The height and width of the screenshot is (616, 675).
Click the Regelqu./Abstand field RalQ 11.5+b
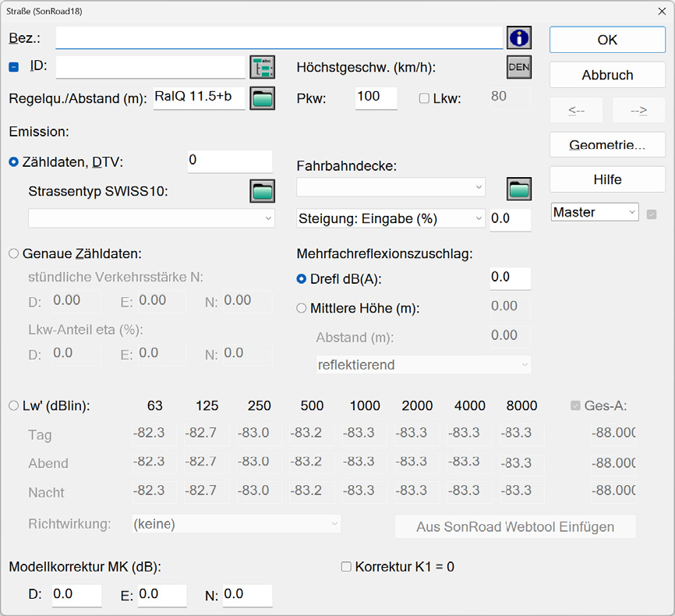[x=200, y=98]
